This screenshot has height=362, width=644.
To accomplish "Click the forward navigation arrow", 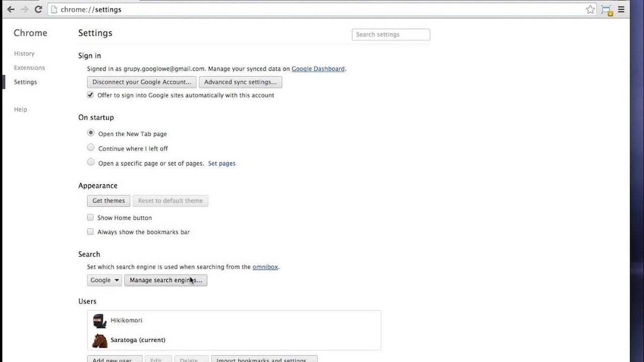I will [x=24, y=9].
